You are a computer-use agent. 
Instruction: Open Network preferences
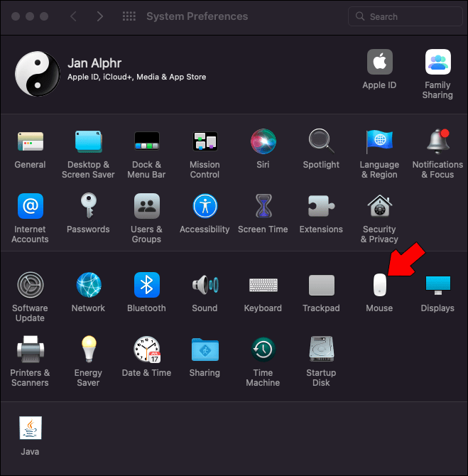click(x=88, y=285)
